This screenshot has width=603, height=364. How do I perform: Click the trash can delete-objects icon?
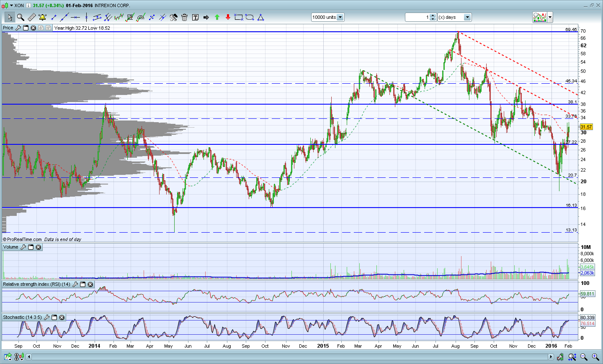coord(184,17)
